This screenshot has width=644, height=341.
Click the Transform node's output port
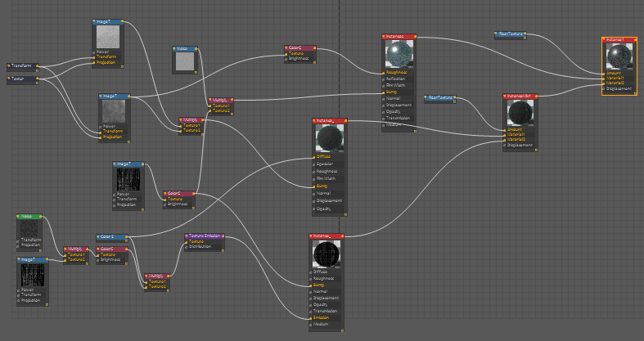click(x=38, y=65)
